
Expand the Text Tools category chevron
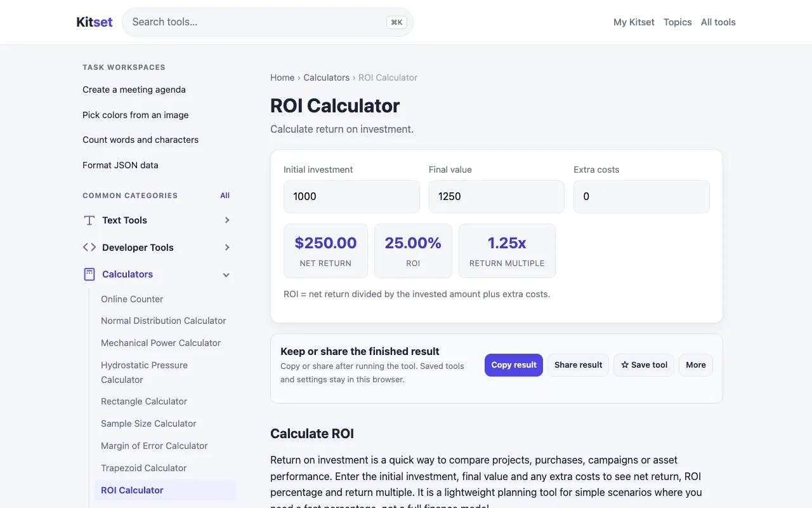(227, 220)
